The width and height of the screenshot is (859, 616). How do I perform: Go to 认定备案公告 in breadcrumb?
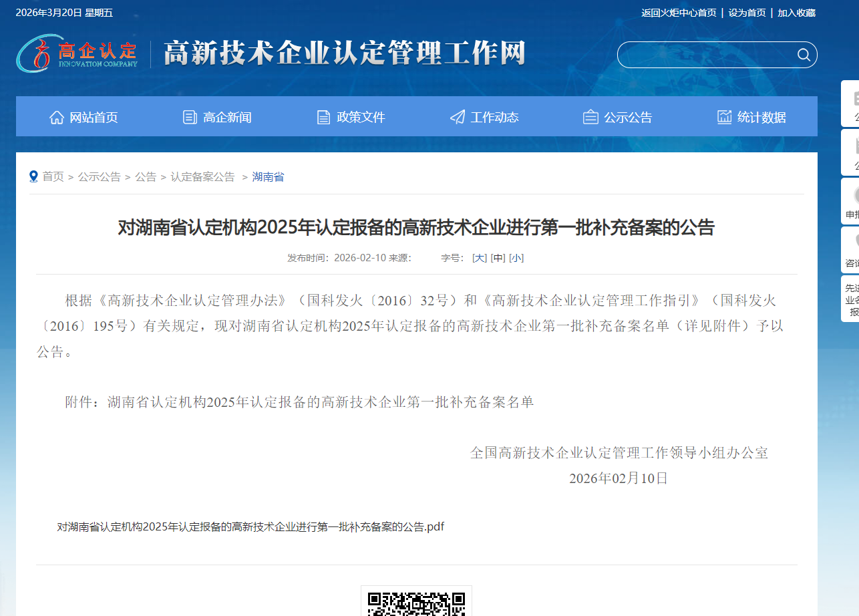202,177
